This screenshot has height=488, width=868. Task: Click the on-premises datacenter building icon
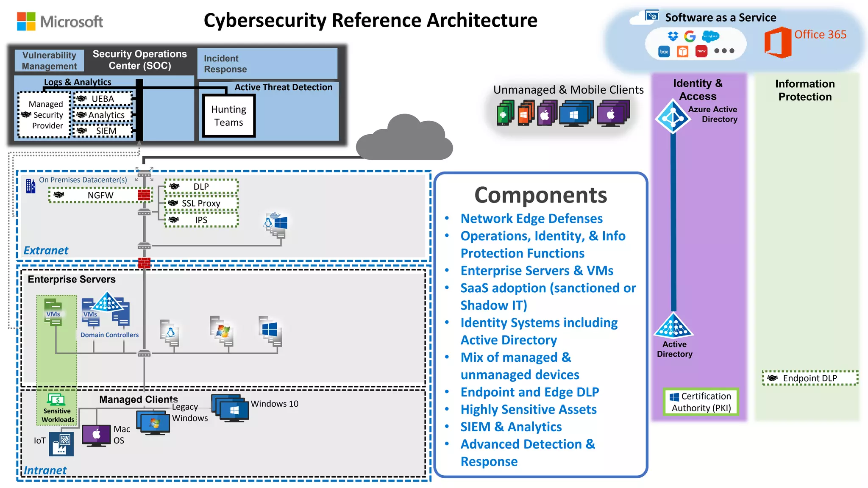tap(31, 186)
